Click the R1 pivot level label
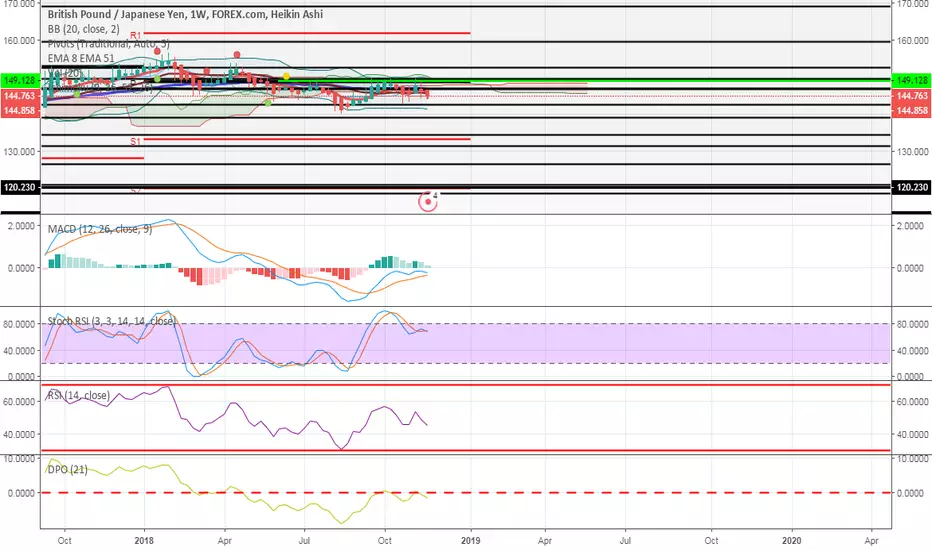This screenshot has height=550, width=932. coord(136,36)
